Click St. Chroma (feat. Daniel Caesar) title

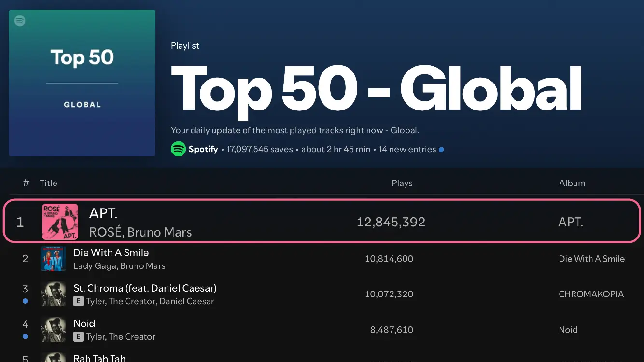click(x=145, y=288)
